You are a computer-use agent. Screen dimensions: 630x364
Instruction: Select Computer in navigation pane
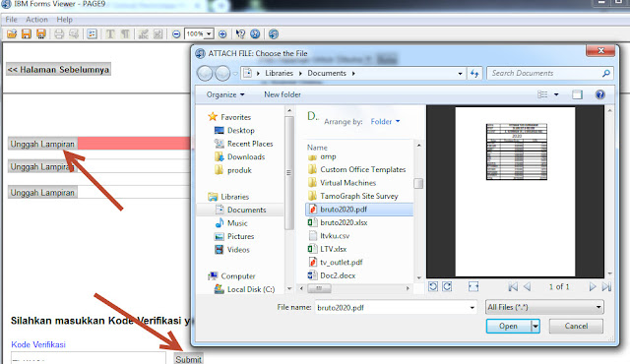[238, 276]
